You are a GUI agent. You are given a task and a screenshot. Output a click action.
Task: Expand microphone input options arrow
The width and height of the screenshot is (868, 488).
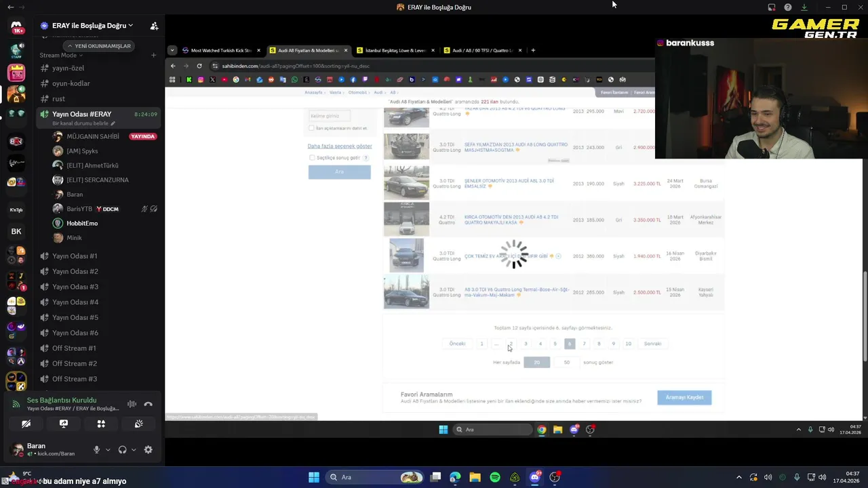click(107, 449)
